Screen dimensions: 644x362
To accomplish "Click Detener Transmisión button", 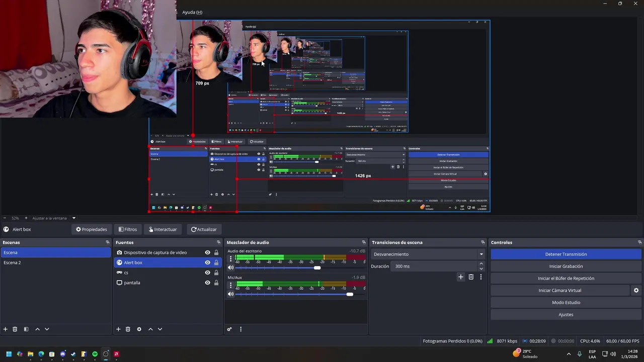I will [566, 254].
